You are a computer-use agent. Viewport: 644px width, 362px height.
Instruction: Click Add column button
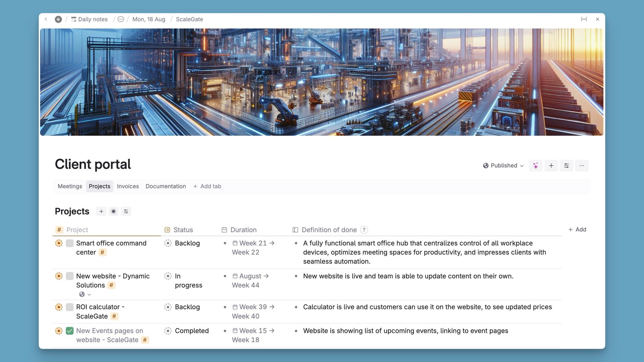tap(577, 230)
